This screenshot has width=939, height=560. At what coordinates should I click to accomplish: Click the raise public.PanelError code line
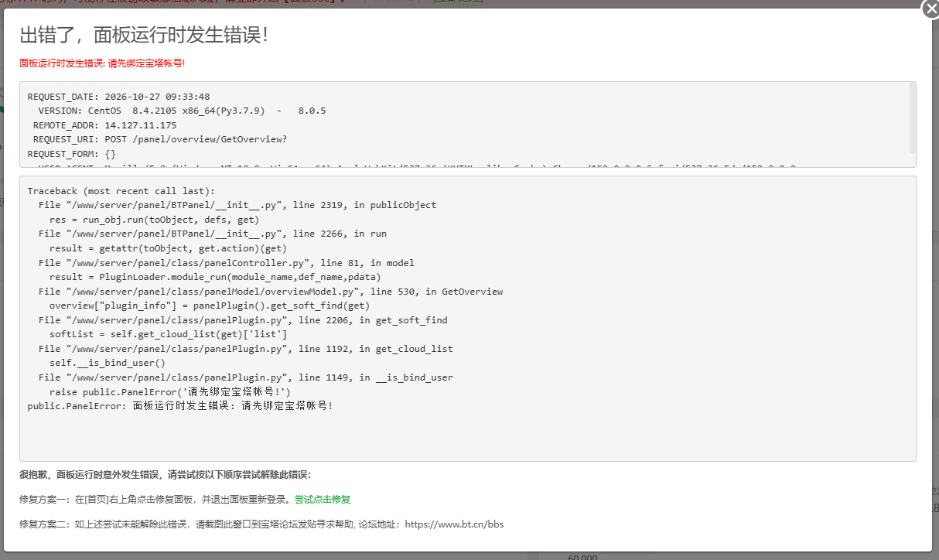coord(170,392)
